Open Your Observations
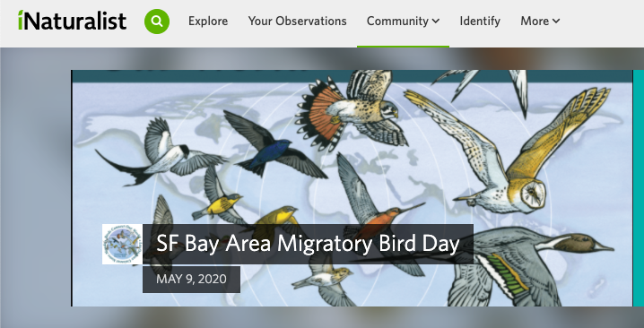This screenshot has width=644, height=328. coord(298,21)
